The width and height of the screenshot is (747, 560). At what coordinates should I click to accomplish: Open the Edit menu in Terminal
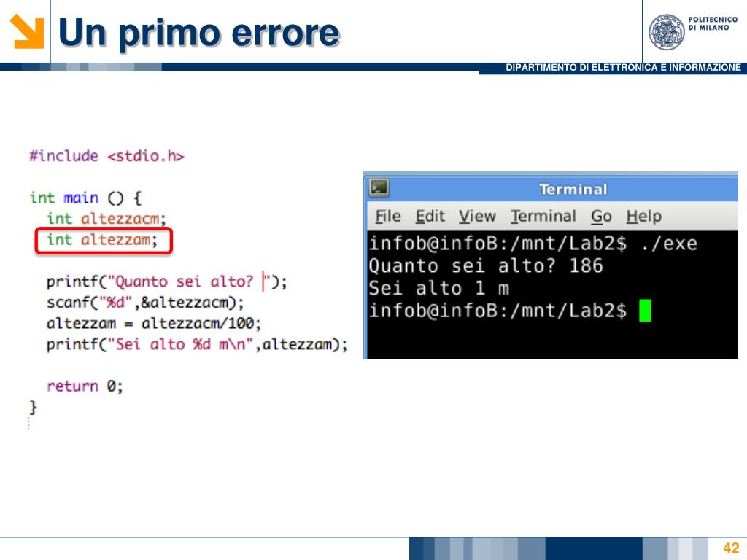click(430, 216)
